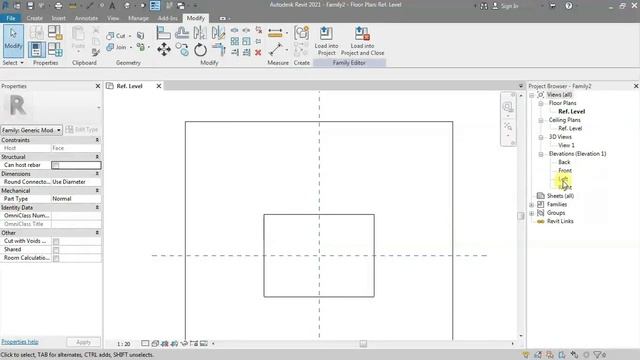Click the vertical scrollbar thumb beside Project Browser

tap(520, 216)
